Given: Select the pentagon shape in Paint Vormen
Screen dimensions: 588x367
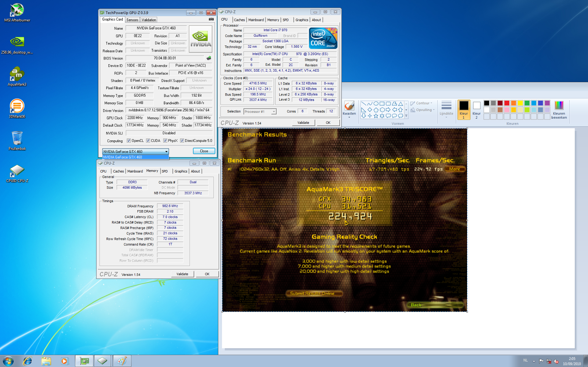Looking at the screenshot, I should (376, 110).
